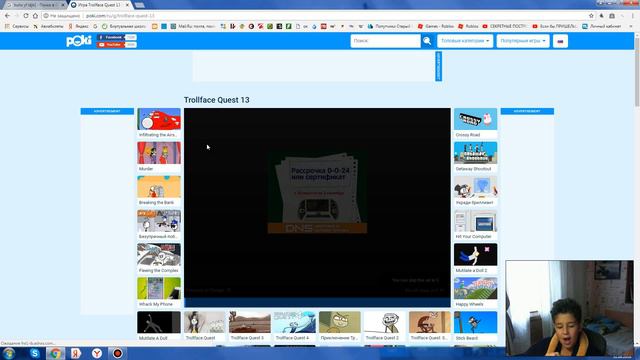The height and width of the screenshot is (360, 640).
Task: Click the search magnifier icon
Action: pyautogui.click(x=427, y=41)
